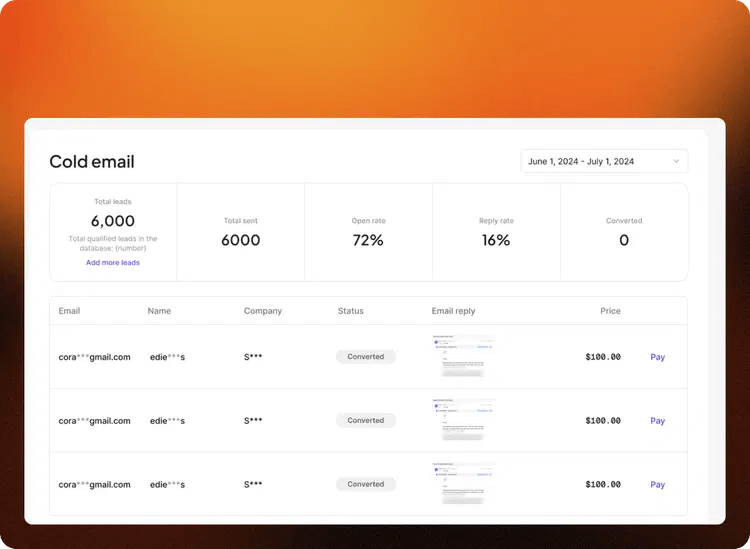Click the Email column header
This screenshot has height=549, width=750.
click(69, 311)
